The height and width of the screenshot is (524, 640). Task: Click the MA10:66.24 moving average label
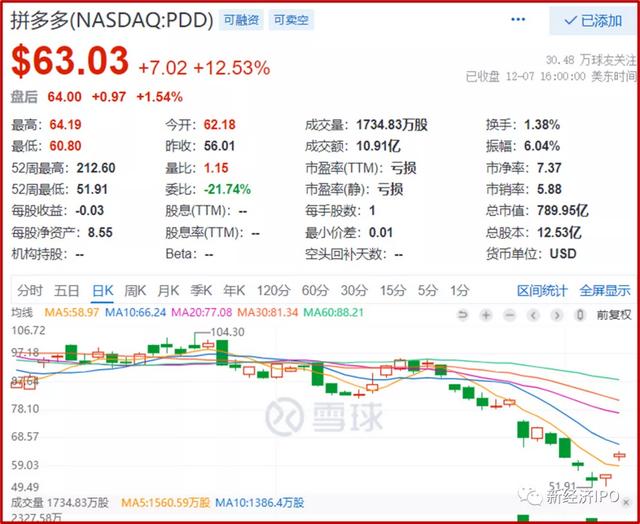136,313
